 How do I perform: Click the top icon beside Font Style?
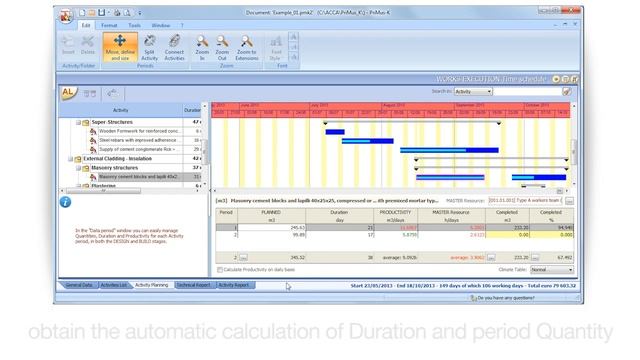click(293, 37)
